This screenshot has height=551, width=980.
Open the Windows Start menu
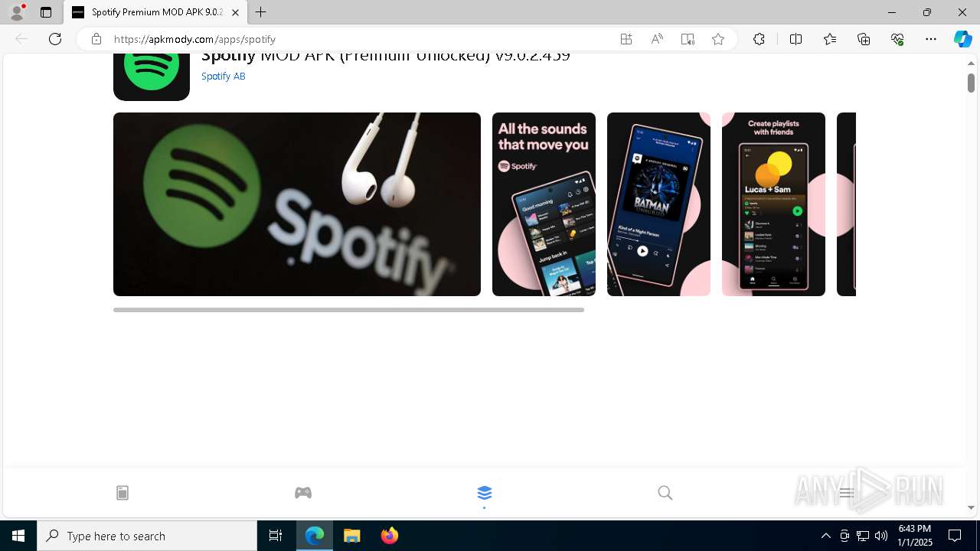(18, 536)
